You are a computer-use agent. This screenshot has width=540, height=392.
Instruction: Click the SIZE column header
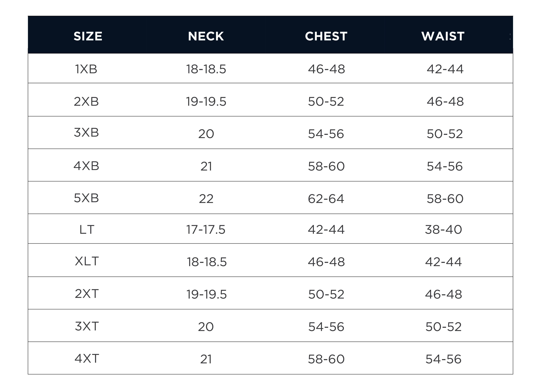pos(88,36)
